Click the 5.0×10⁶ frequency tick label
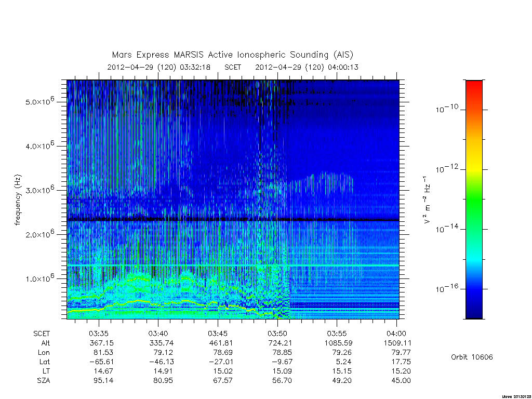This screenshot has height=399, width=532. point(39,101)
